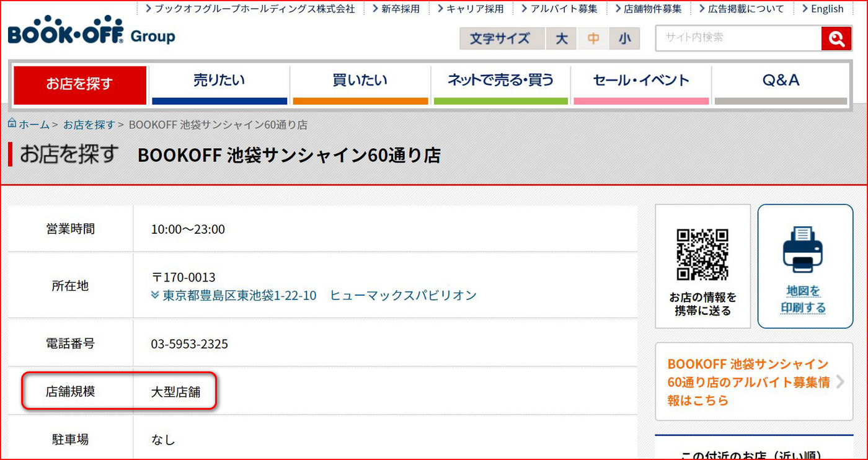Open the お店を探す navigation tab
The image size is (868, 460).
[80, 85]
